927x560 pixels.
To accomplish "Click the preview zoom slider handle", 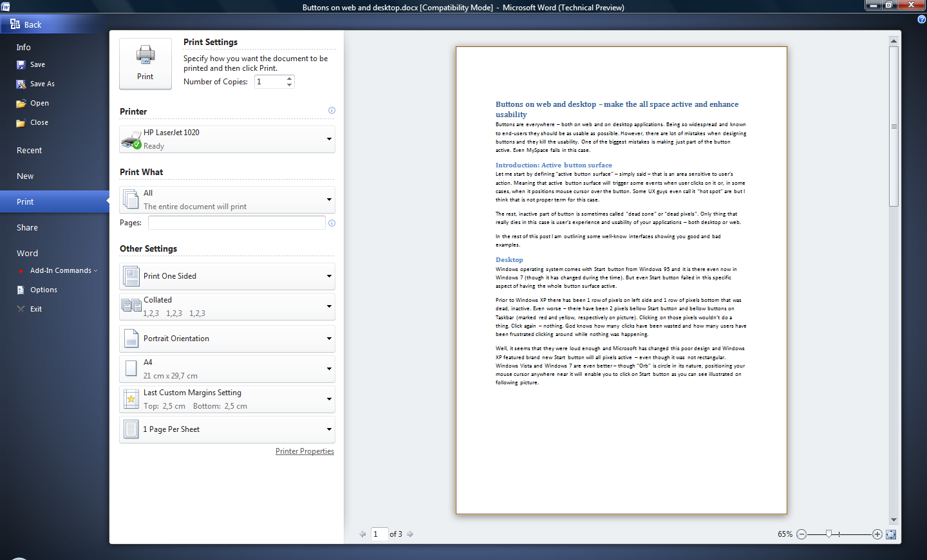I will 829,534.
